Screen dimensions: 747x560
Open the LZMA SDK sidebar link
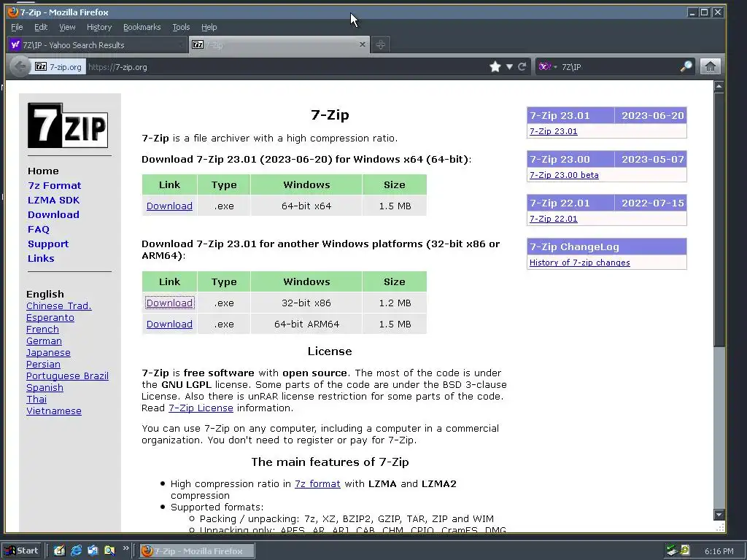53,200
